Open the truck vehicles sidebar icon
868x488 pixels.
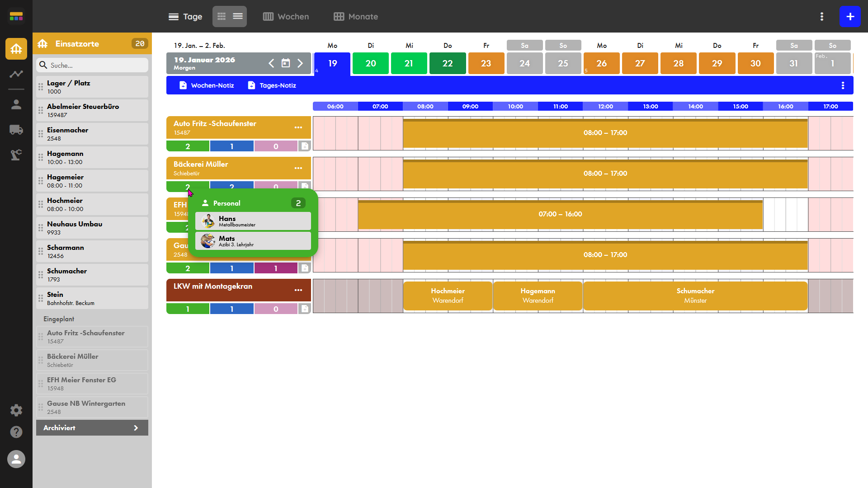[16, 130]
